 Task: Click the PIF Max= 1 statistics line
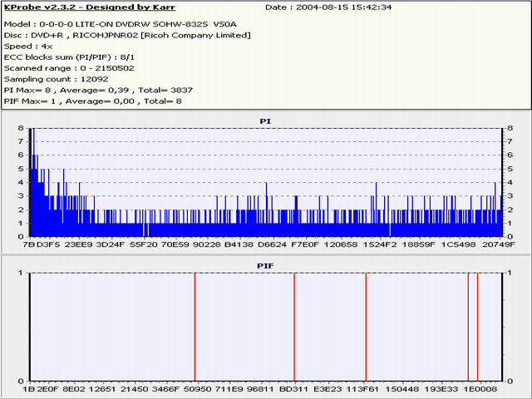point(93,101)
